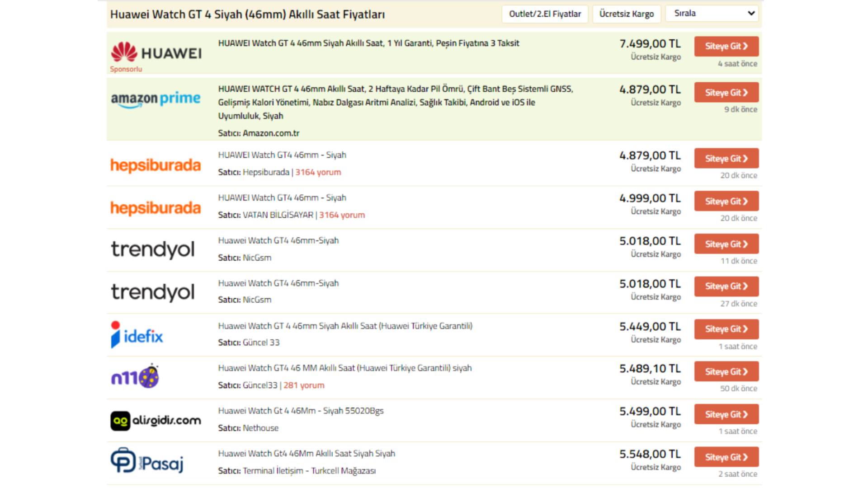Open alisgidis Siyah 55020Bgs product title
The width and height of the screenshot is (868, 488).
(x=301, y=411)
